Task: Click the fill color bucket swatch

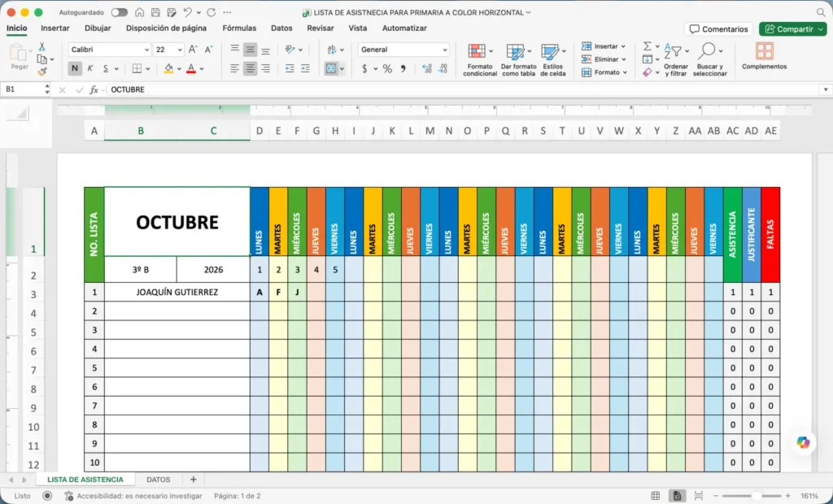Action: tap(168, 68)
